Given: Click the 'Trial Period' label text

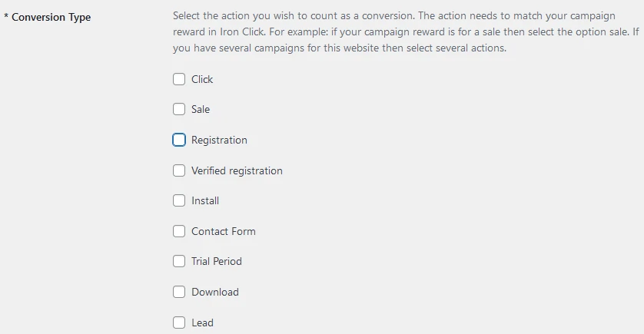Looking at the screenshot, I should [x=217, y=262].
